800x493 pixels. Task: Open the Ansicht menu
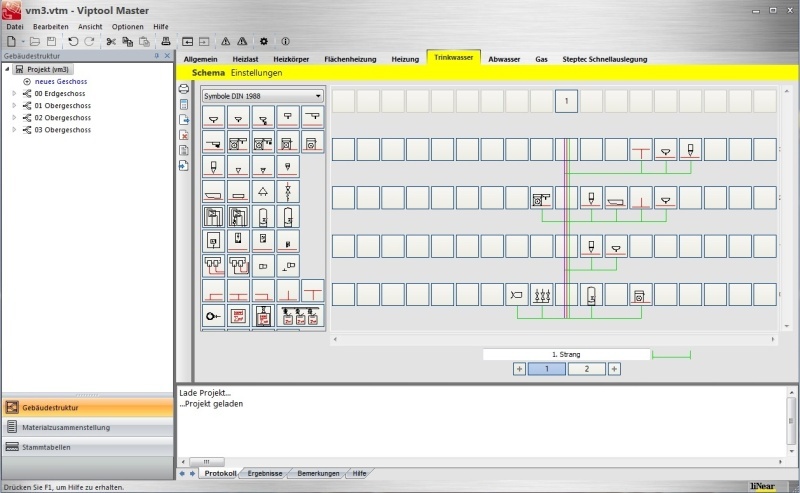[x=90, y=27]
